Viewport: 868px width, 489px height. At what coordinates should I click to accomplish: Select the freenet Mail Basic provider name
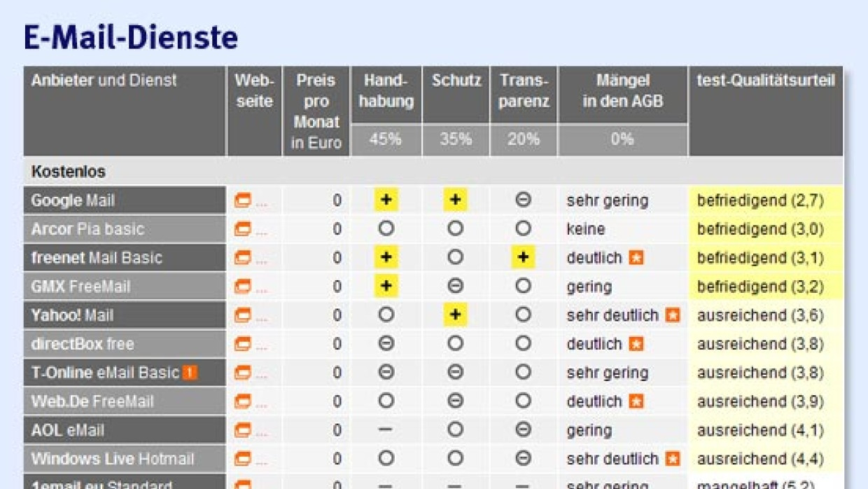click(x=97, y=258)
